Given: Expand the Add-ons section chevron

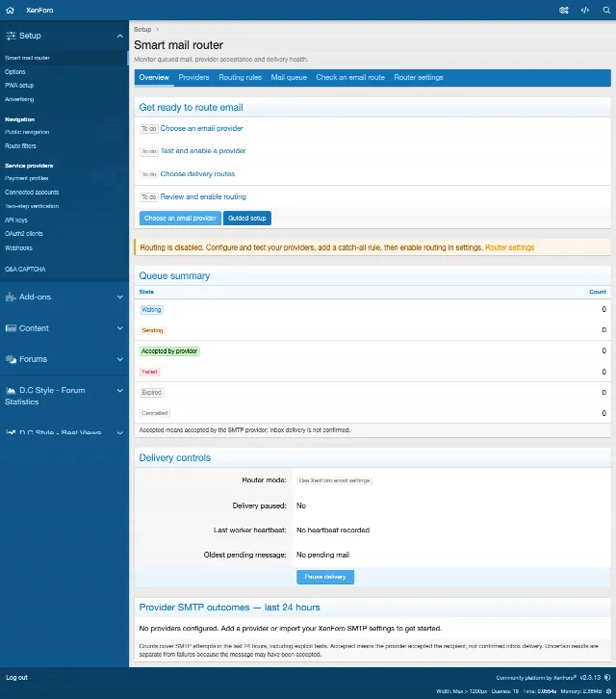Looking at the screenshot, I should [120, 297].
